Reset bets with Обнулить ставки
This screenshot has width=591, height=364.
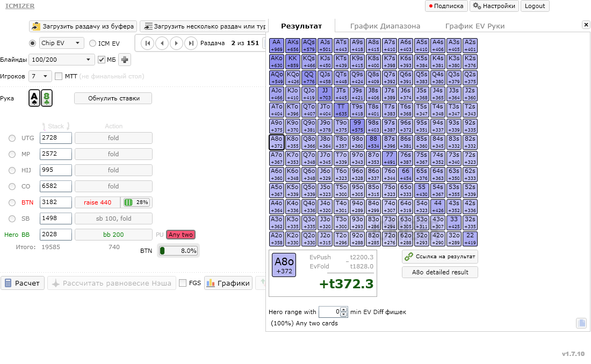[x=113, y=98]
